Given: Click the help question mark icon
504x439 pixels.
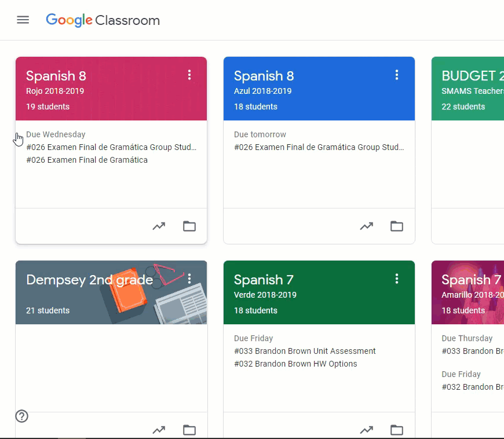Looking at the screenshot, I should click(x=22, y=416).
